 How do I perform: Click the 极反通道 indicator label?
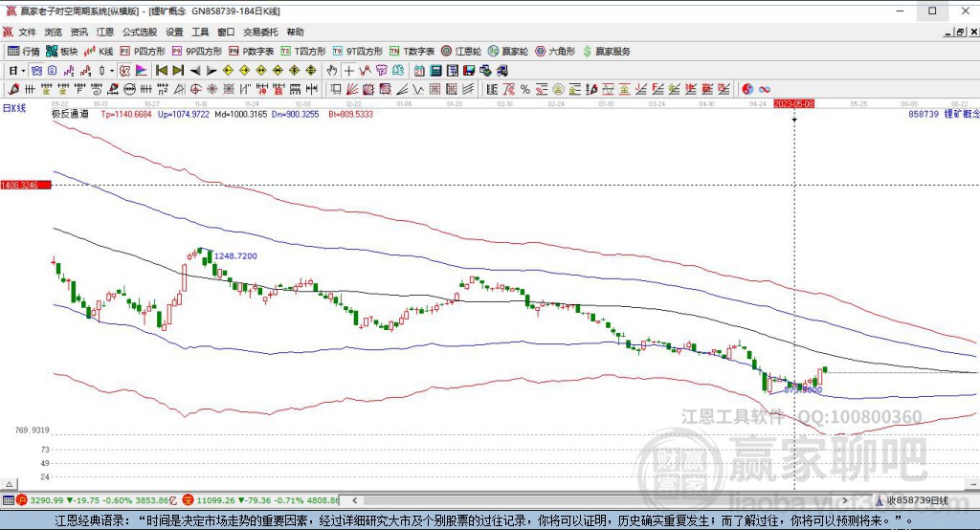pos(70,114)
